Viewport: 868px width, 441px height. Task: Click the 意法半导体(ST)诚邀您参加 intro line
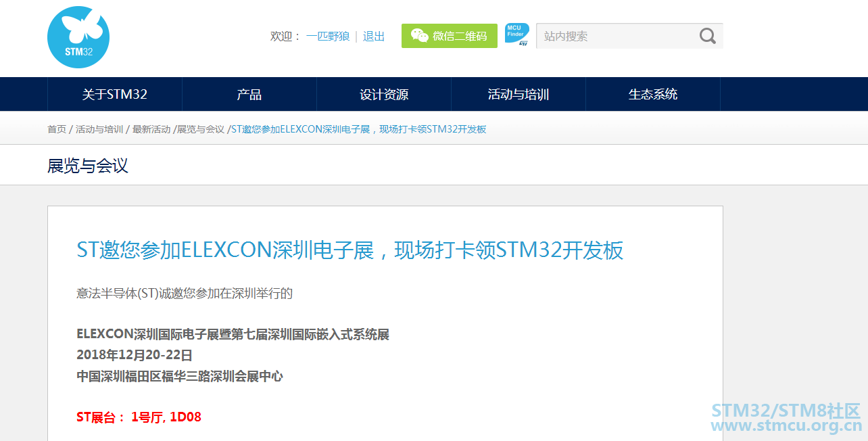185,294
